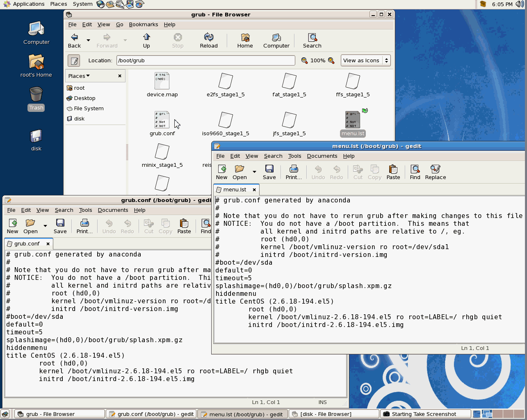The width and height of the screenshot is (527, 420).
Task: Open Search in File Browser toolbar
Action: (x=312, y=41)
